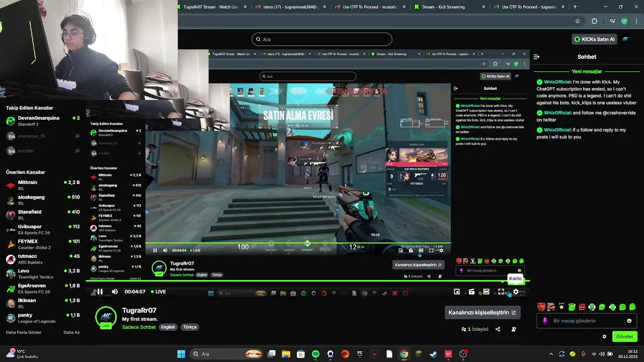Show hidden system tray icons chevron
Screen dimensions: 644x362
tap(551, 354)
